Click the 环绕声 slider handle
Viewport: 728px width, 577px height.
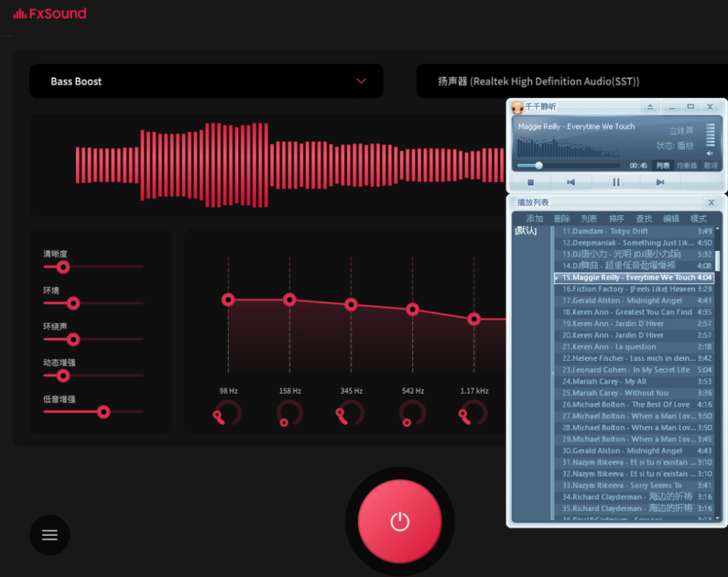[x=73, y=340]
